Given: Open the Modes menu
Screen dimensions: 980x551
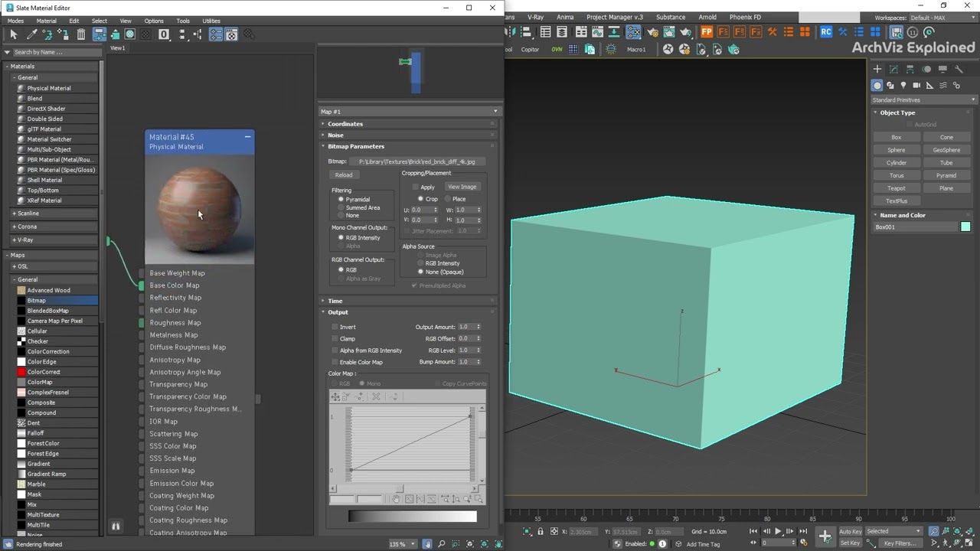Looking at the screenshot, I should point(15,21).
